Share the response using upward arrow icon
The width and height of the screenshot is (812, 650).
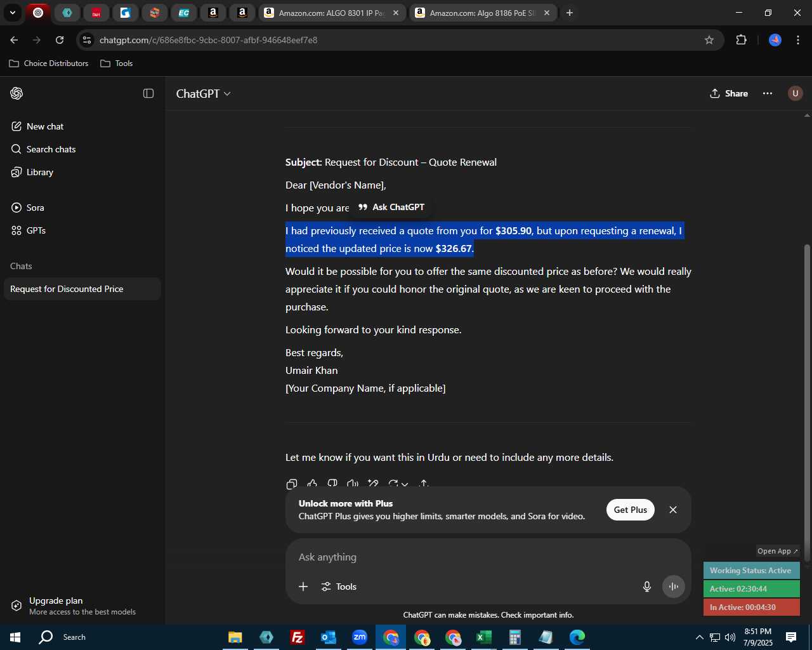pos(424,484)
